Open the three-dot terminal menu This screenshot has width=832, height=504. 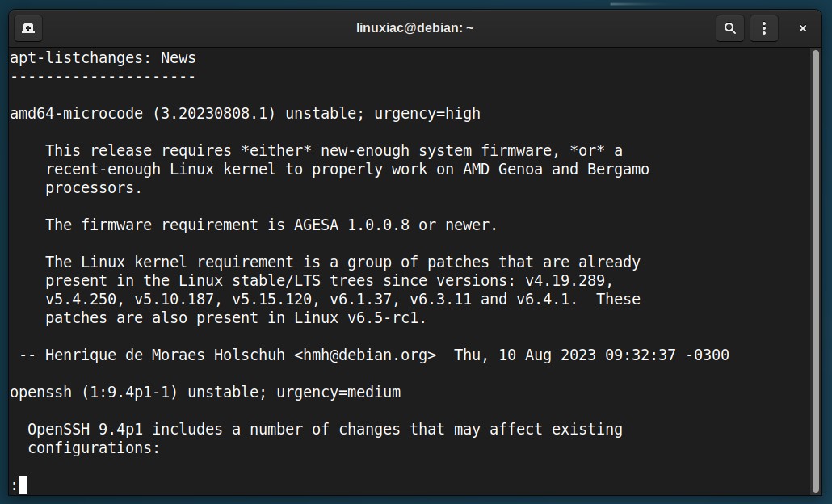point(764,28)
